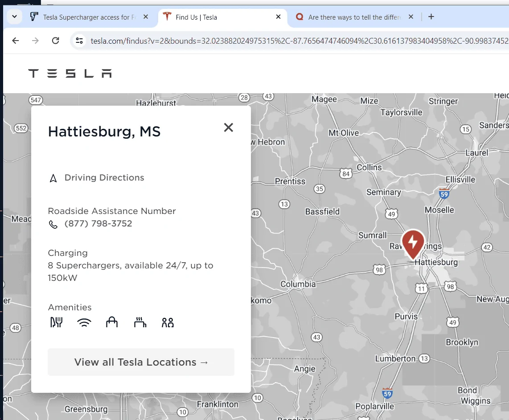
Task: Click Taylorsville on the map
Action: (401, 112)
